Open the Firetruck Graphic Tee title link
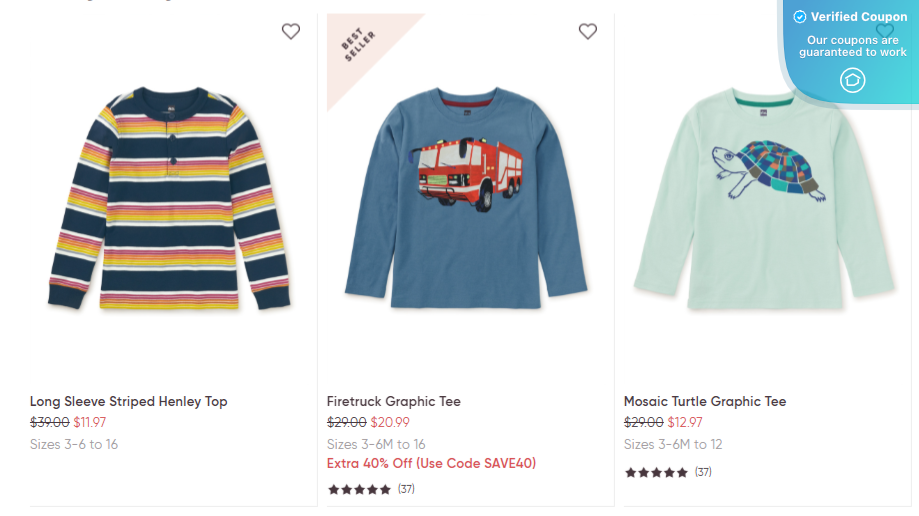Screen dimensions: 919x516 pyautogui.click(x=394, y=401)
